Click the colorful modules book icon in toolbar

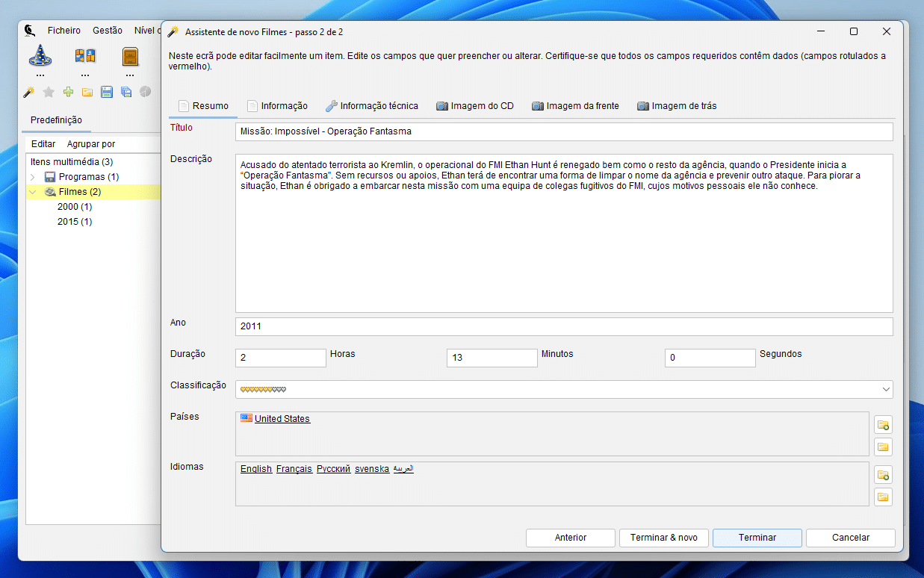pyautogui.click(x=85, y=56)
